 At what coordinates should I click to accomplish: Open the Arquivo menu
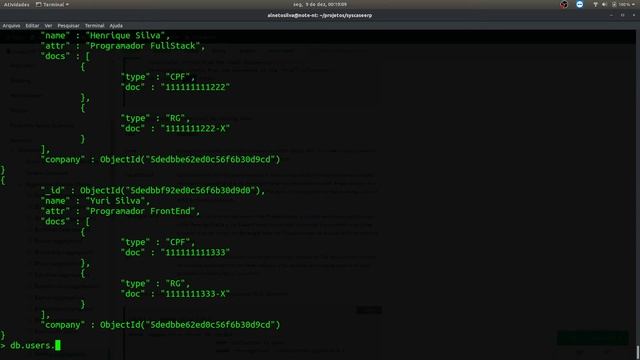(x=11, y=26)
